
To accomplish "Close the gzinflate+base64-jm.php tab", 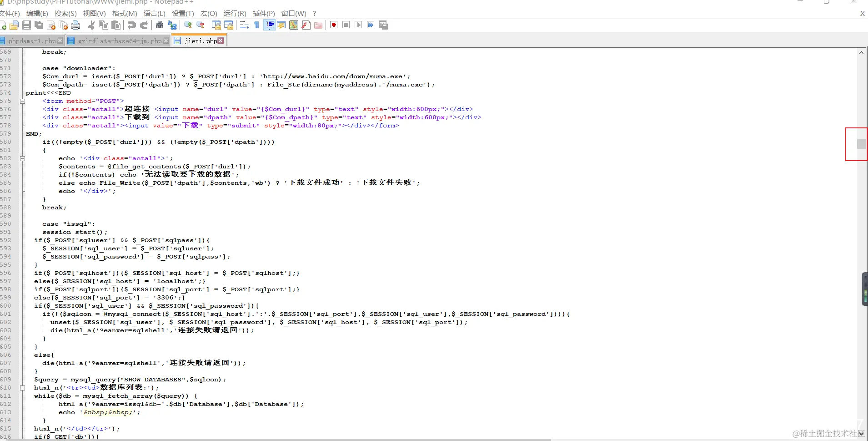I will click(x=166, y=41).
